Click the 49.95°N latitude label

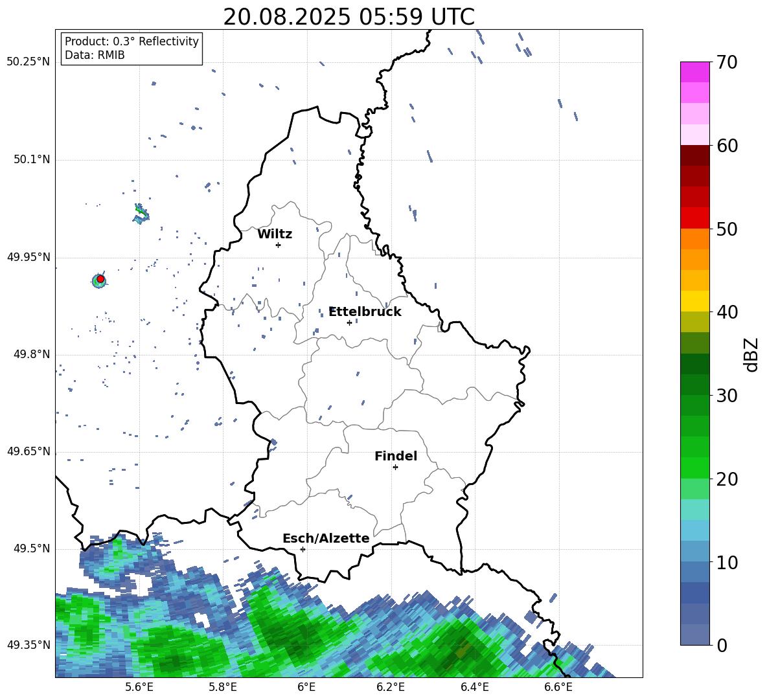pos(29,257)
